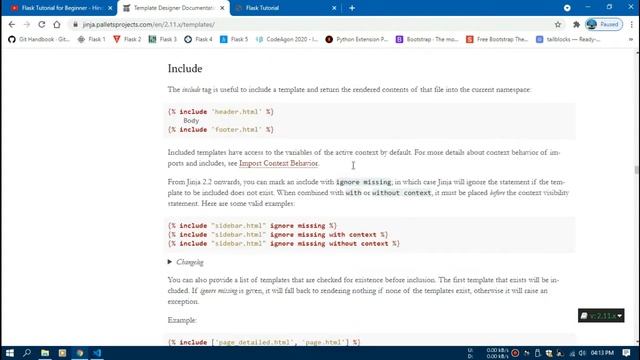Open the browser home page
This screenshot has height=360, width=640.
click(x=57, y=24)
